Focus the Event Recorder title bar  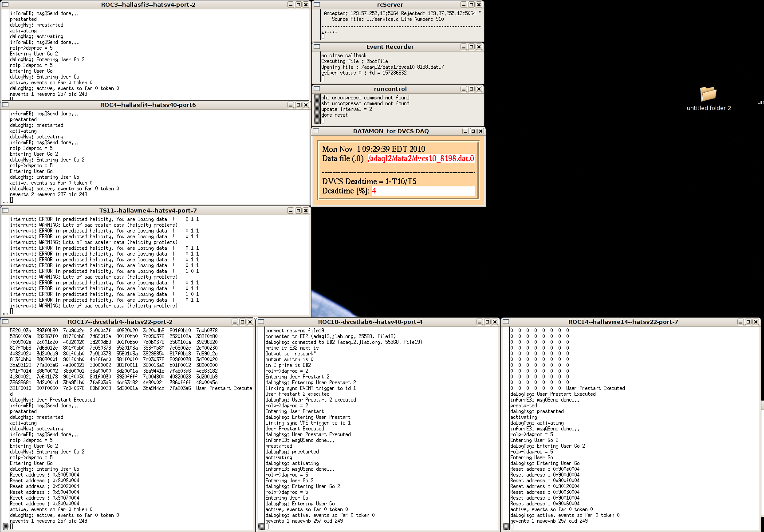click(x=390, y=47)
